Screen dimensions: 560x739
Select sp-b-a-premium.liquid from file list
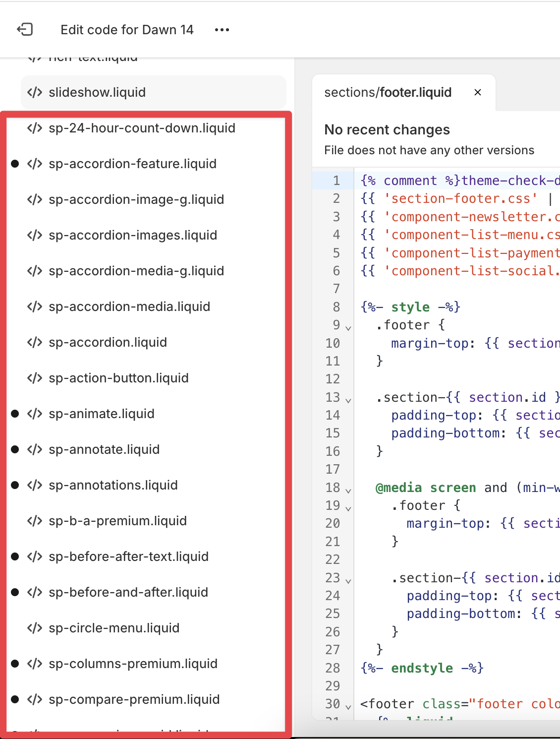[x=117, y=521]
